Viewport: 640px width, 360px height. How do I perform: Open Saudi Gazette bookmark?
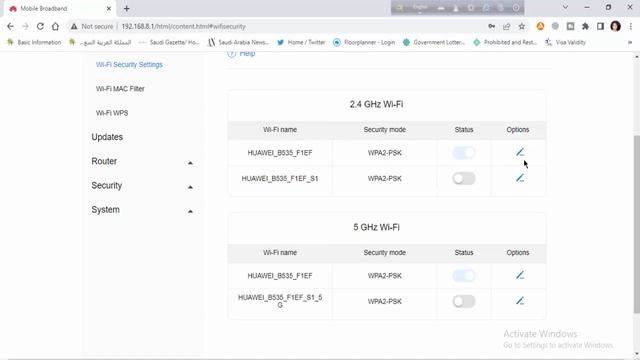click(169, 42)
